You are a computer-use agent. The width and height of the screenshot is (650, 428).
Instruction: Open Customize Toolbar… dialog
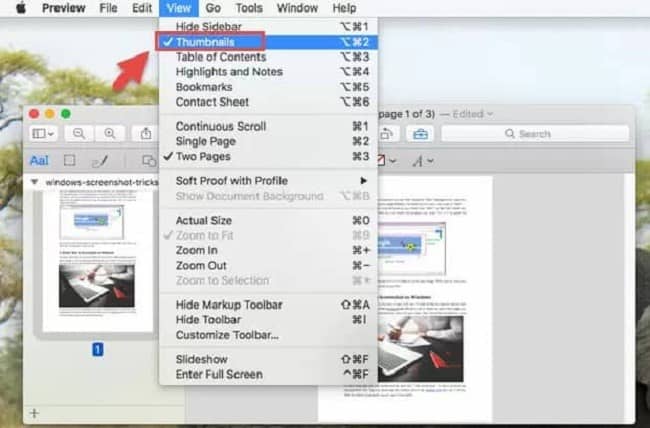tap(268, 335)
